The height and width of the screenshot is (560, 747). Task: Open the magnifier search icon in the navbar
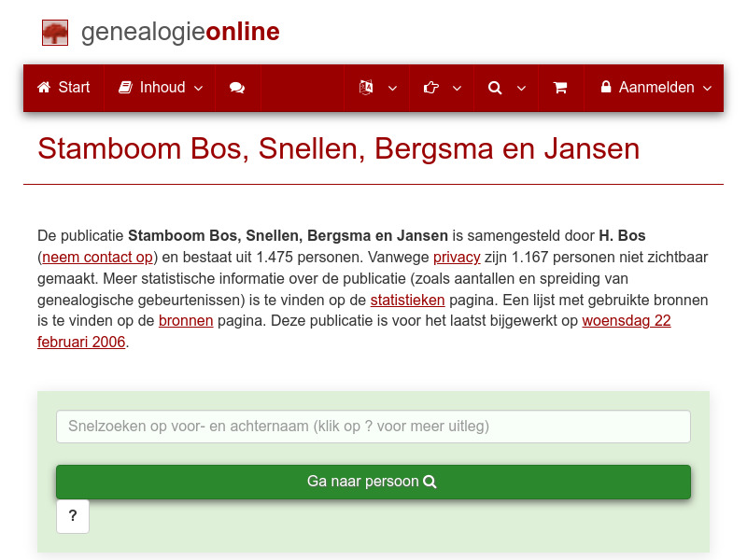click(x=495, y=87)
